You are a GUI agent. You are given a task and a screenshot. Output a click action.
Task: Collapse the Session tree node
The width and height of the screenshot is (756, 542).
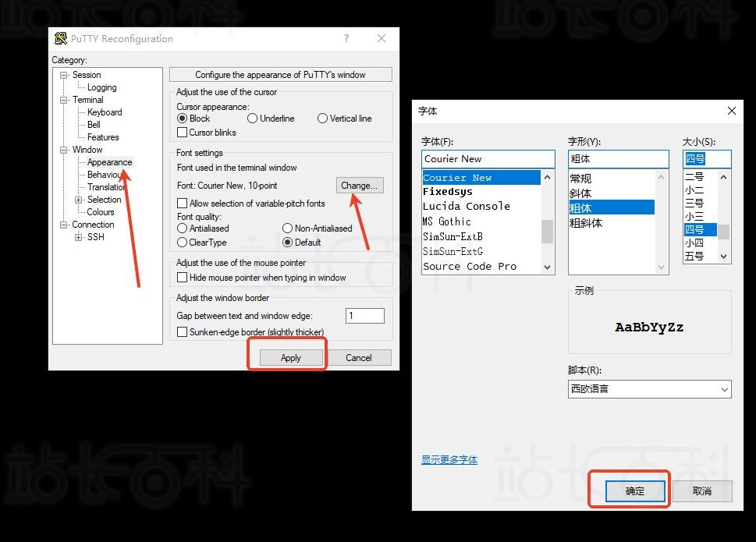(64, 75)
